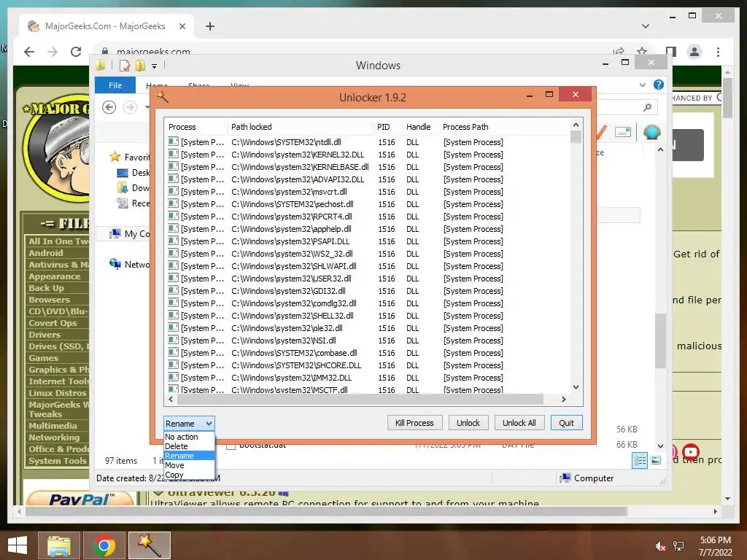747x560 pixels.
Task: Click Unlocker list scroll down arrow
Action: (576, 387)
